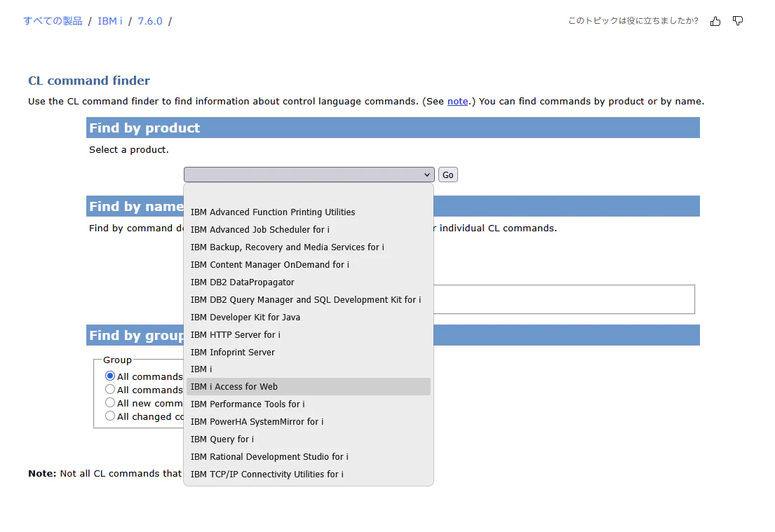Choose IBM Advanced Function Printing Utilities
The width and height of the screenshot is (775, 532).
point(309,212)
